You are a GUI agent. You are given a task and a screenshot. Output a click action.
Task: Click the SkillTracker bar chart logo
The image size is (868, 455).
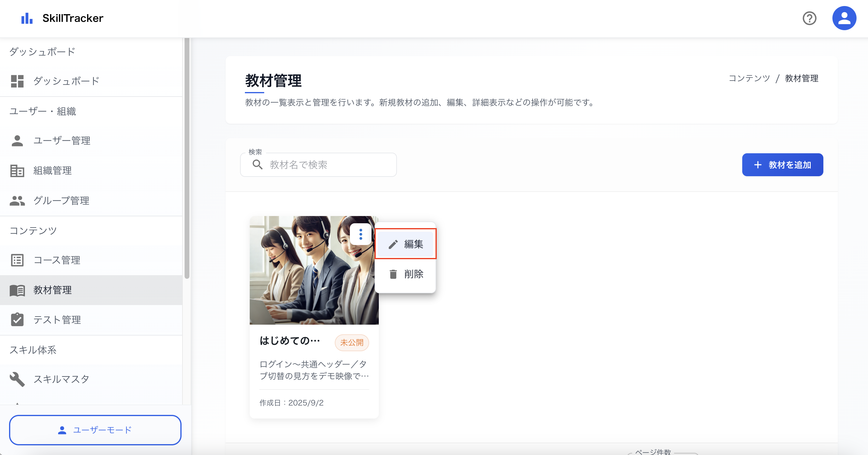27,18
